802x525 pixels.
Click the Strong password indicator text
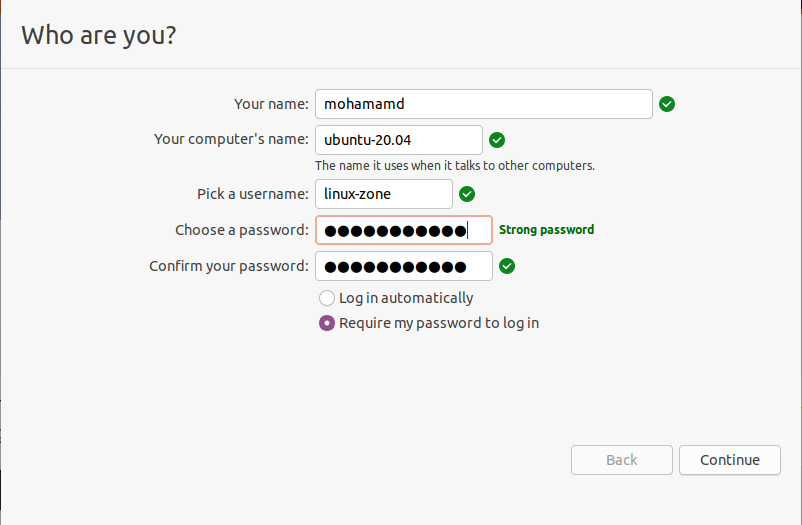[546, 230]
